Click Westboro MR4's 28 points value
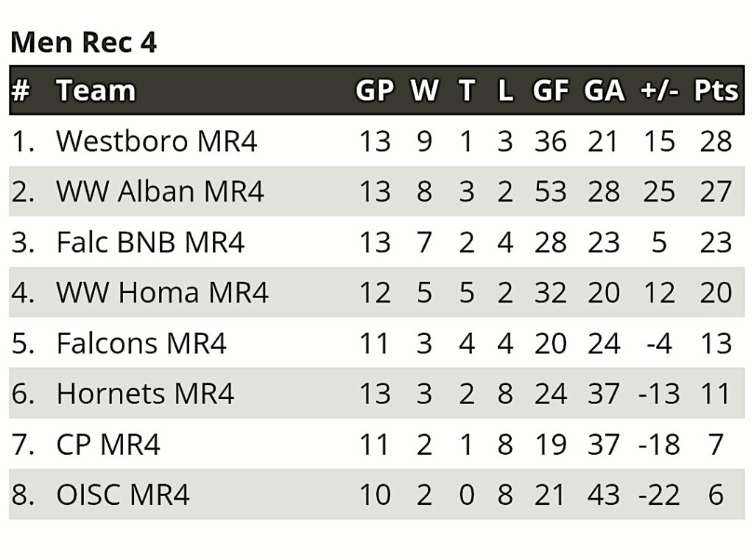The width and height of the screenshot is (754, 560). pyautogui.click(x=716, y=141)
